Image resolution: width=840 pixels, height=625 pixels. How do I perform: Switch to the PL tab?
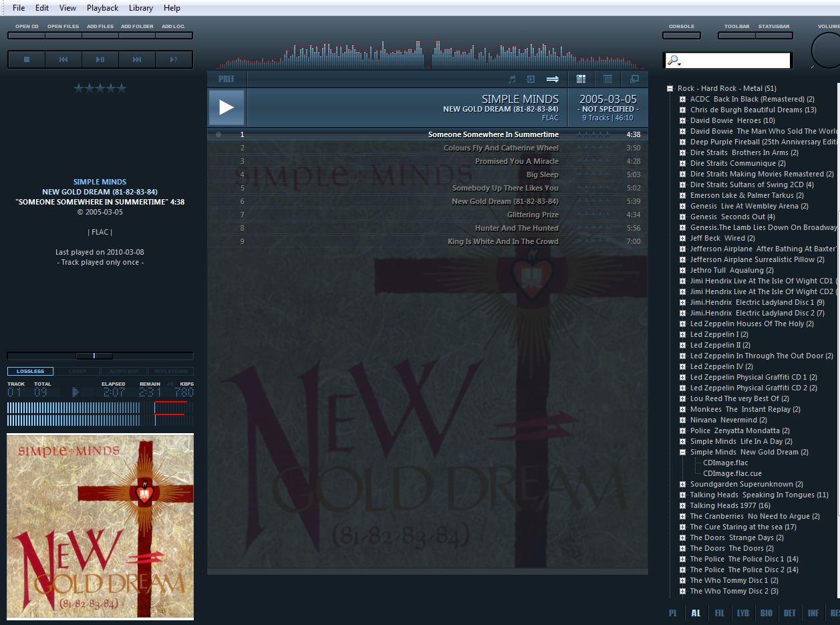(x=673, y=613)
